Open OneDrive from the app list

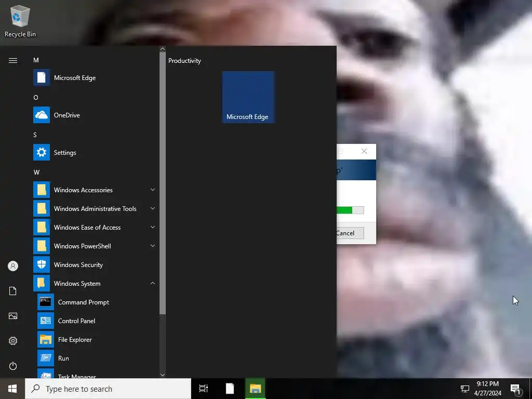tap(95, 115)
